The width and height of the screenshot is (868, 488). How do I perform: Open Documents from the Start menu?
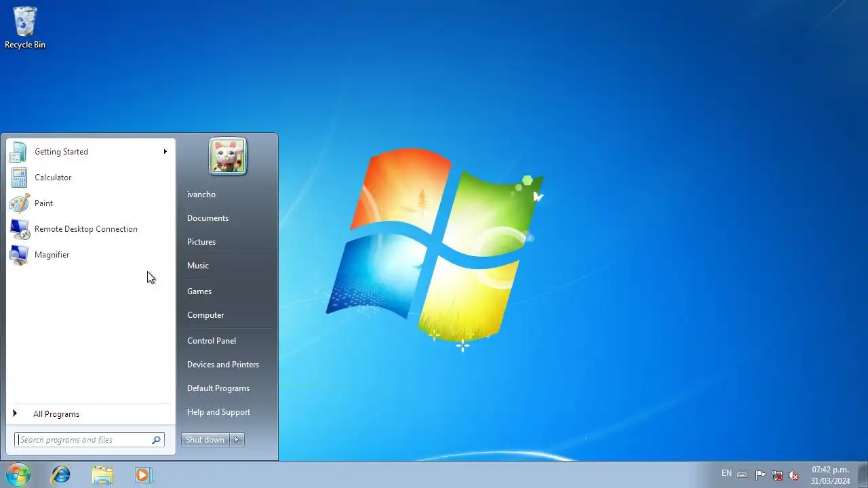208,218
